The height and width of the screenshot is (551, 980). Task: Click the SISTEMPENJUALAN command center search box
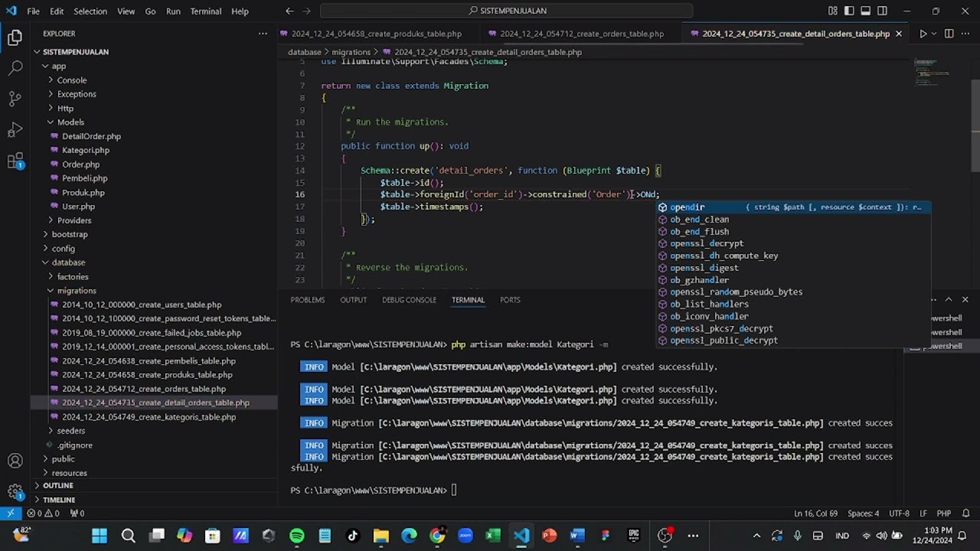point(506,11)
